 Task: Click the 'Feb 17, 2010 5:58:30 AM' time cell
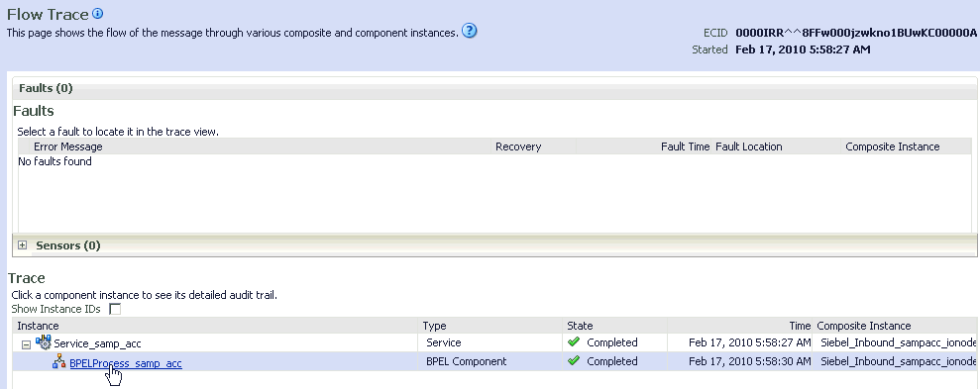coord(749,361)
